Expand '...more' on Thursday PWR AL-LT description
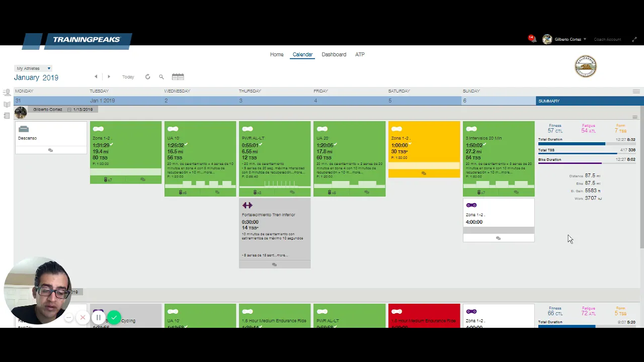This screenshot has height=362, width=644. pyautogui.click(x=299, y=172)
